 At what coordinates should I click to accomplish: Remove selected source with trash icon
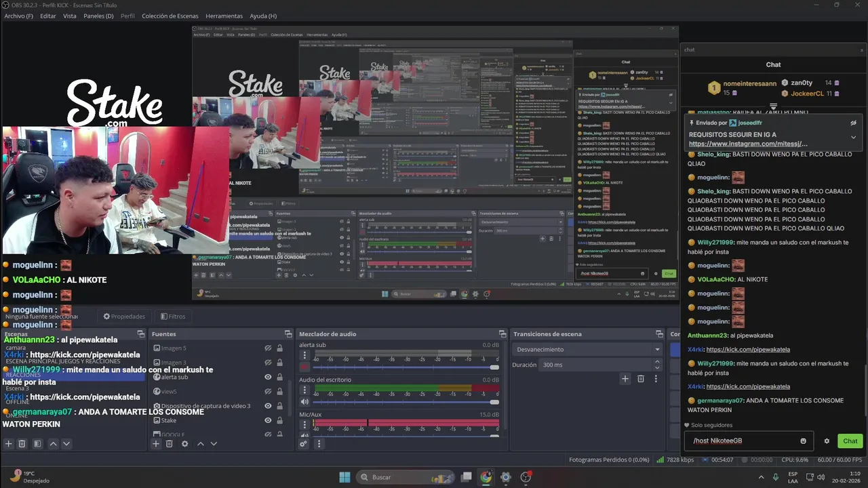170,444
